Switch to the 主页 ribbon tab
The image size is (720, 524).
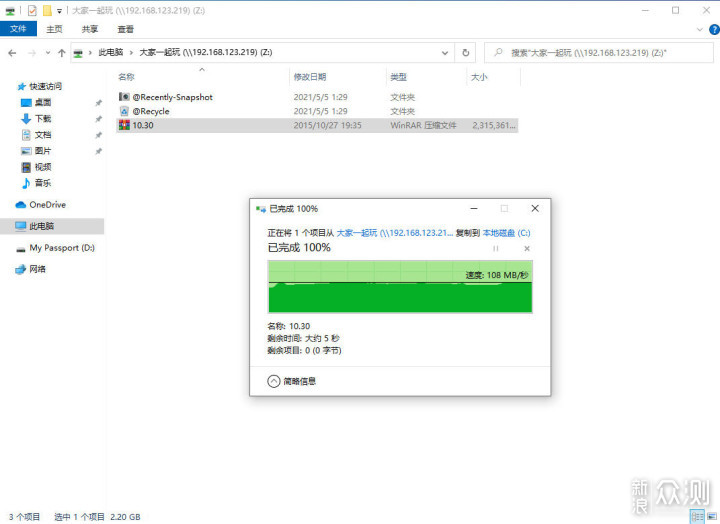54,29
